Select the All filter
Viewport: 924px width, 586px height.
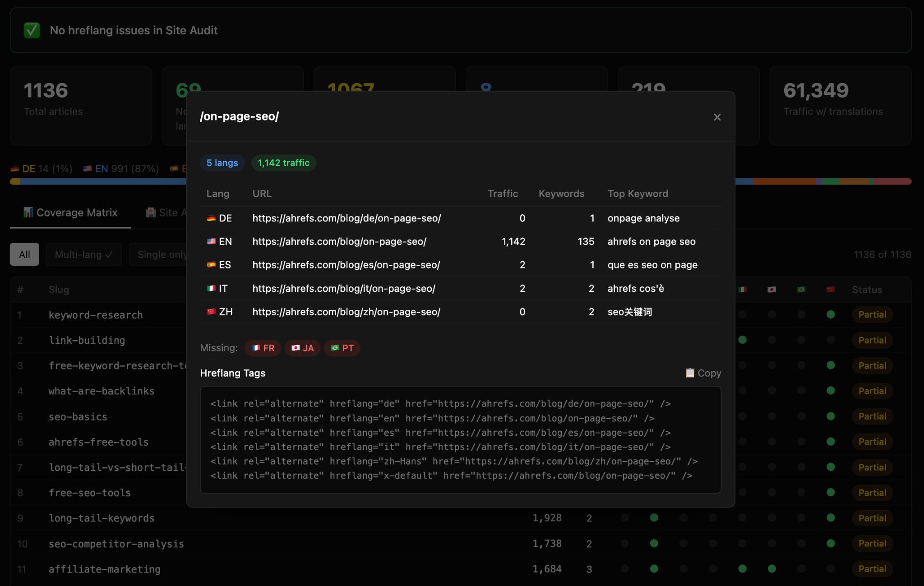coord(24,254)
